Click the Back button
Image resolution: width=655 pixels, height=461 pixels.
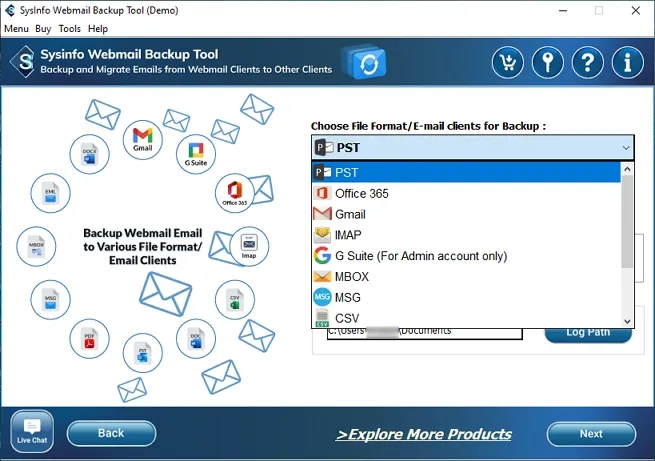pyautogui.click(x=111, y=433)
